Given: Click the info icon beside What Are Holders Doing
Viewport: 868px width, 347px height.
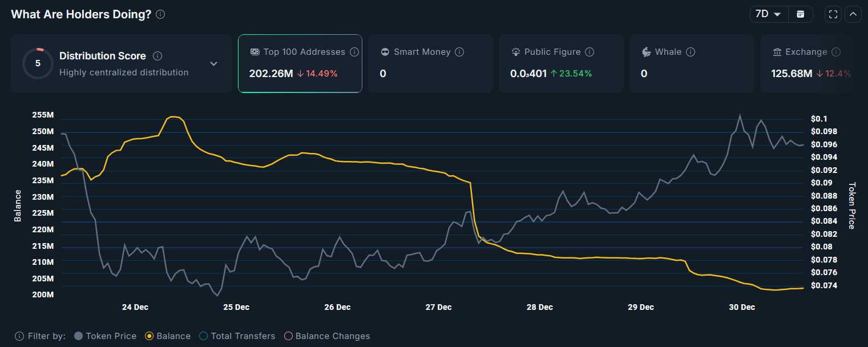Looking at the screenshot, I should tap(160, 14).
